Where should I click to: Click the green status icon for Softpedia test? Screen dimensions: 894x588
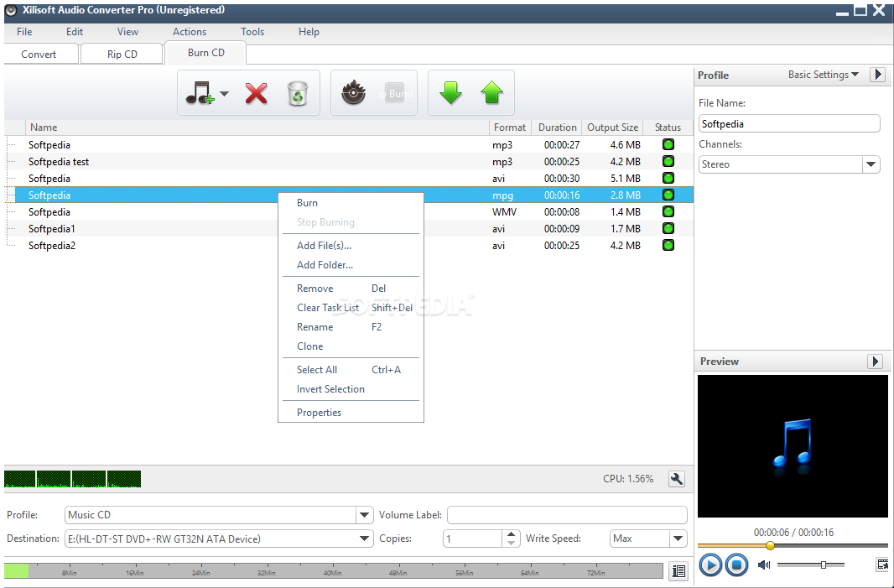[668, 161]
